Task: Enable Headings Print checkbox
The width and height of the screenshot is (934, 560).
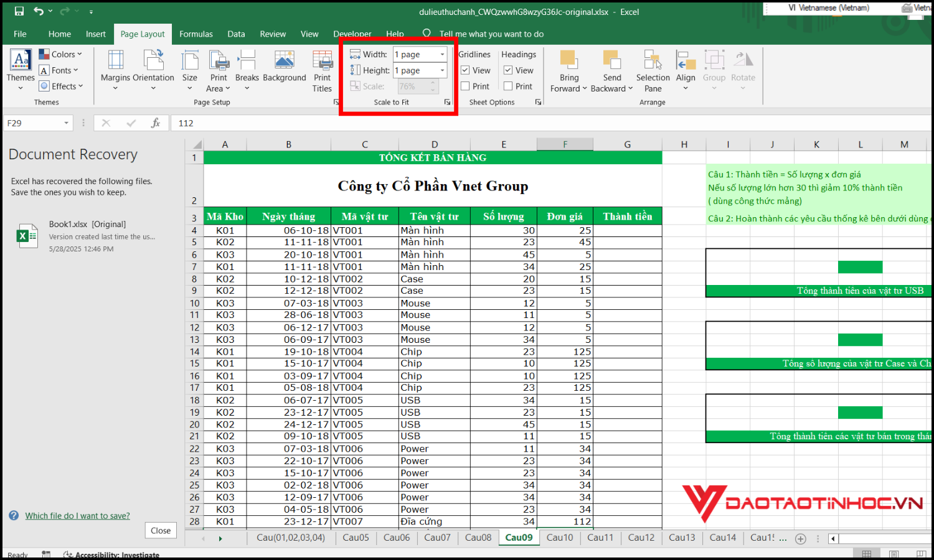Action: pos(508,86)
